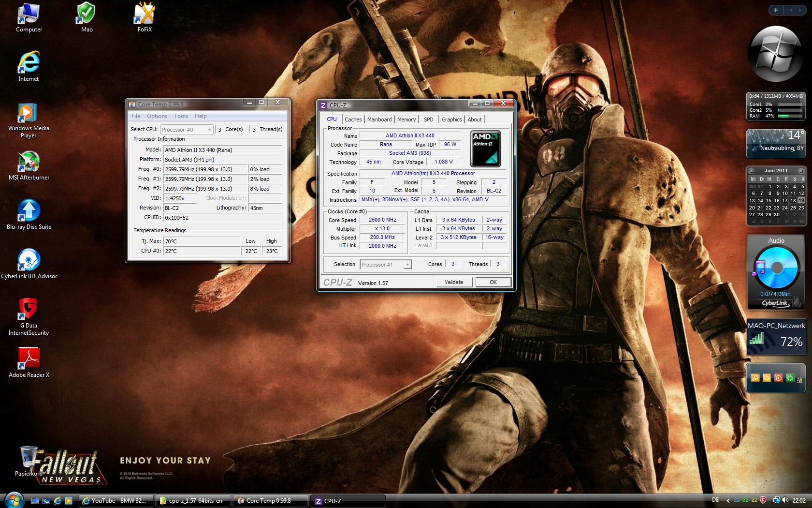Viewport: 812px width, 508px height.
Task: Click the sidebar add gadget plus icon
Action: 776,10
